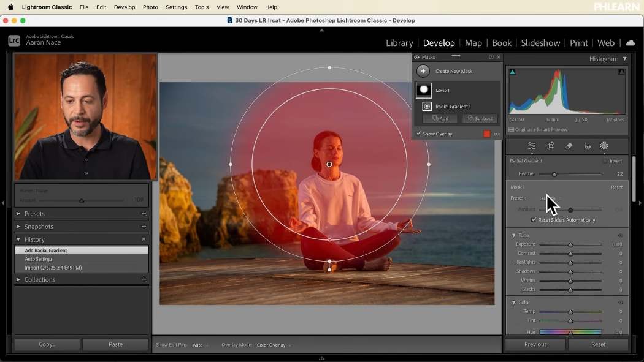Adjust the Feather slider

pos(554,174)
